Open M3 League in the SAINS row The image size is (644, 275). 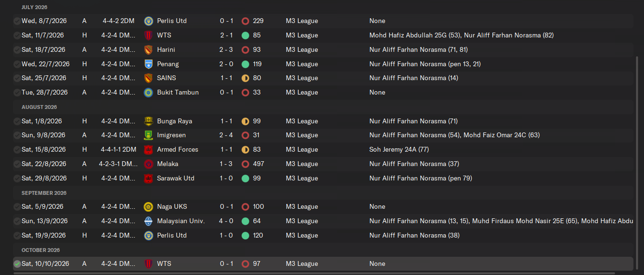[x=302, y=78]
